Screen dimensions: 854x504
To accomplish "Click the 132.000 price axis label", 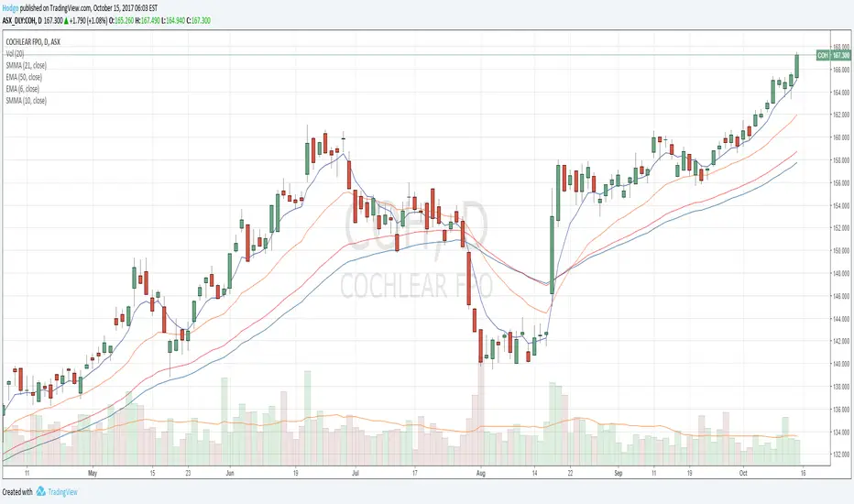I will [840, 455].
